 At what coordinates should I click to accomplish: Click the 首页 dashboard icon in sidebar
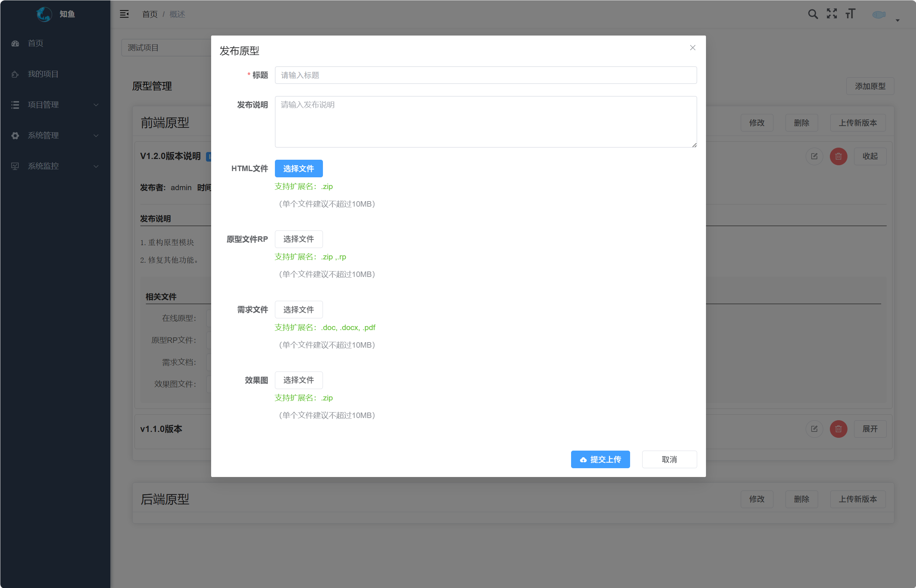point(15,43)
